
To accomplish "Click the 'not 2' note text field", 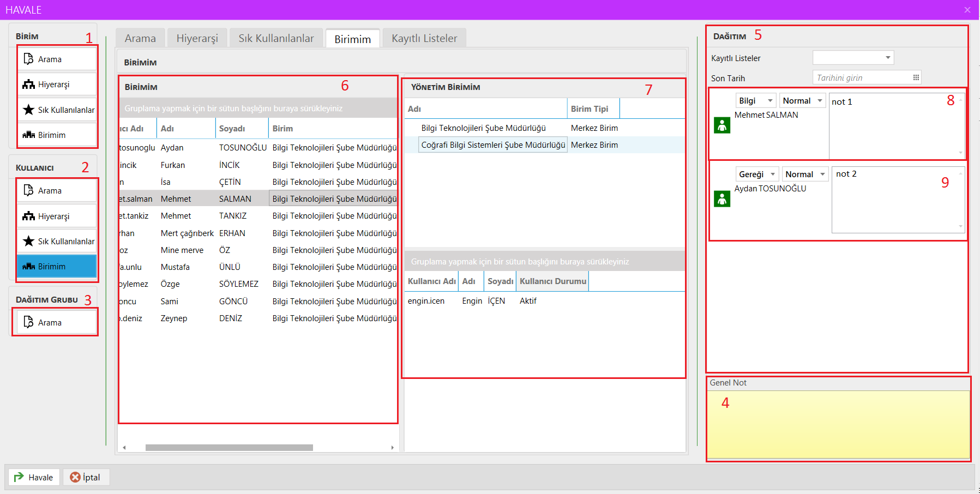I will pyautogui.click(x=898, y=200).
